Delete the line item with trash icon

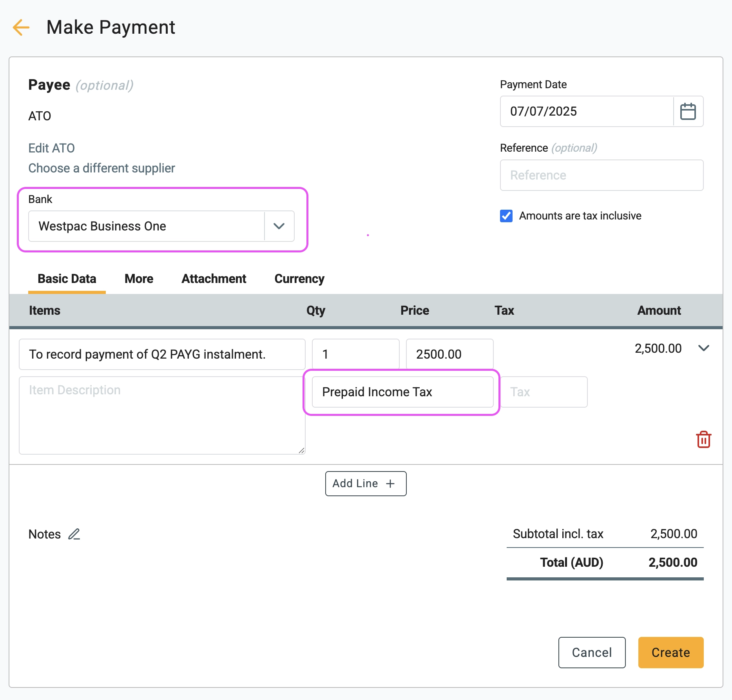703,439
